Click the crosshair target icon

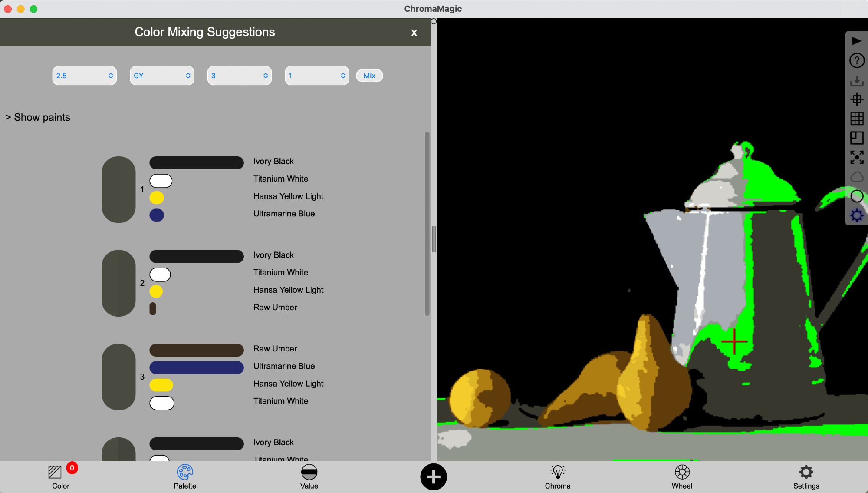tap(857, 99)
